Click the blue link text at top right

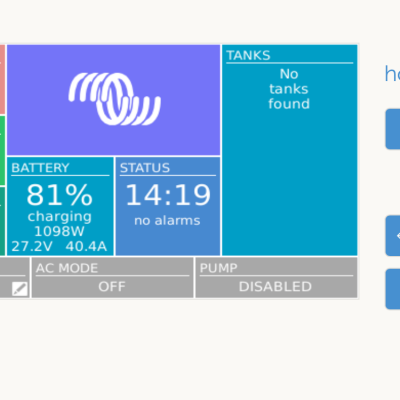[x=392, y=74]
